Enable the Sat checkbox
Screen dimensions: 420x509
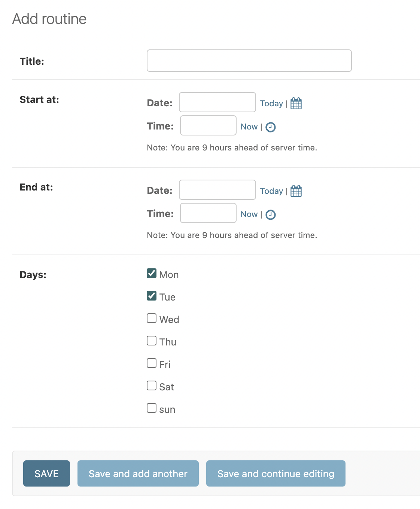(151, 385)
